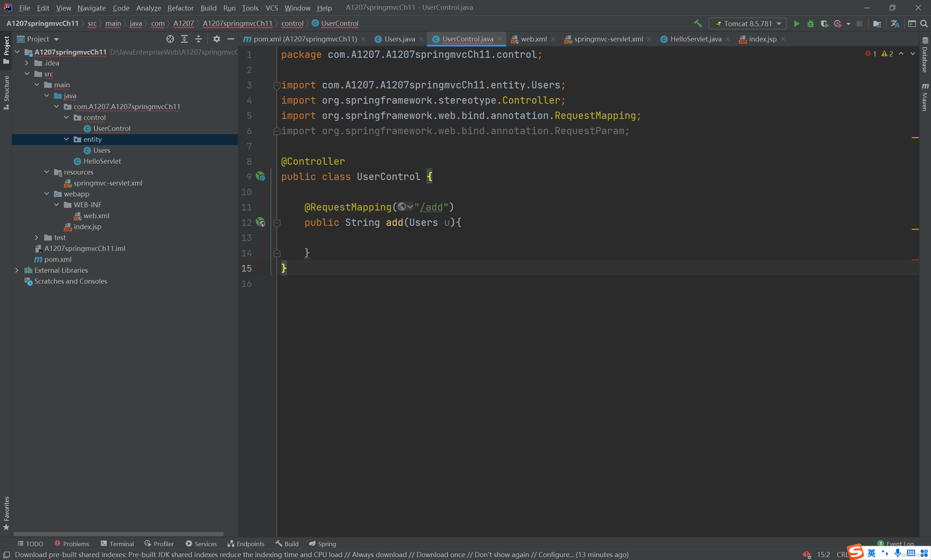Click UserControl breadcrumb in navigation bar
The image size is (931, 560).
(x=335, y=23)
